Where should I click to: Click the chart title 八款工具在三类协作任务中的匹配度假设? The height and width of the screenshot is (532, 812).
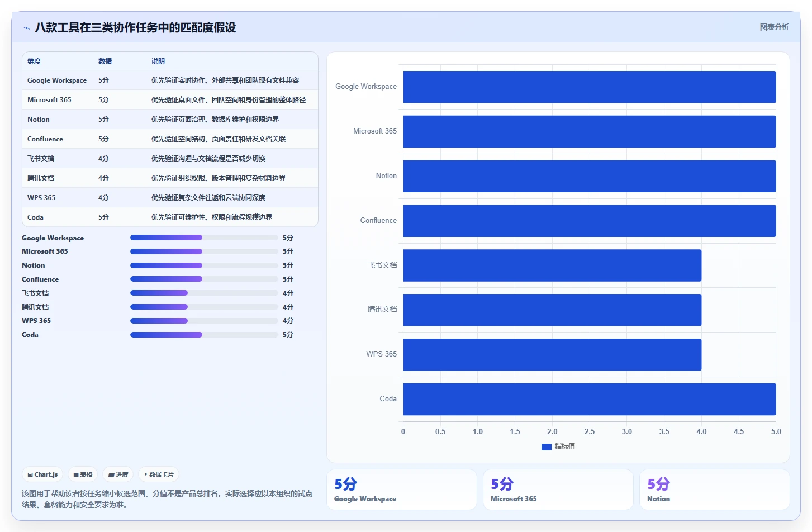click(x=135, y=27)
